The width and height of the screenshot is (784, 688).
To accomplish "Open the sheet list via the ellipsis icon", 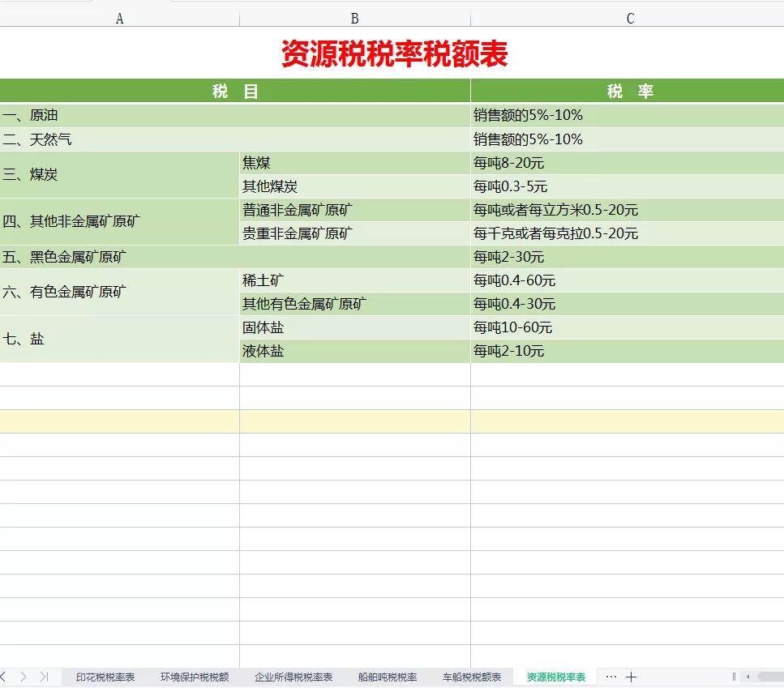I will click(610, 676).
